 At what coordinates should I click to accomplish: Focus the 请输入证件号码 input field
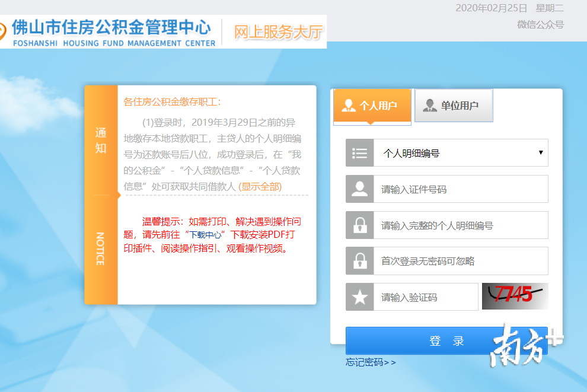[x=461, y=189]
